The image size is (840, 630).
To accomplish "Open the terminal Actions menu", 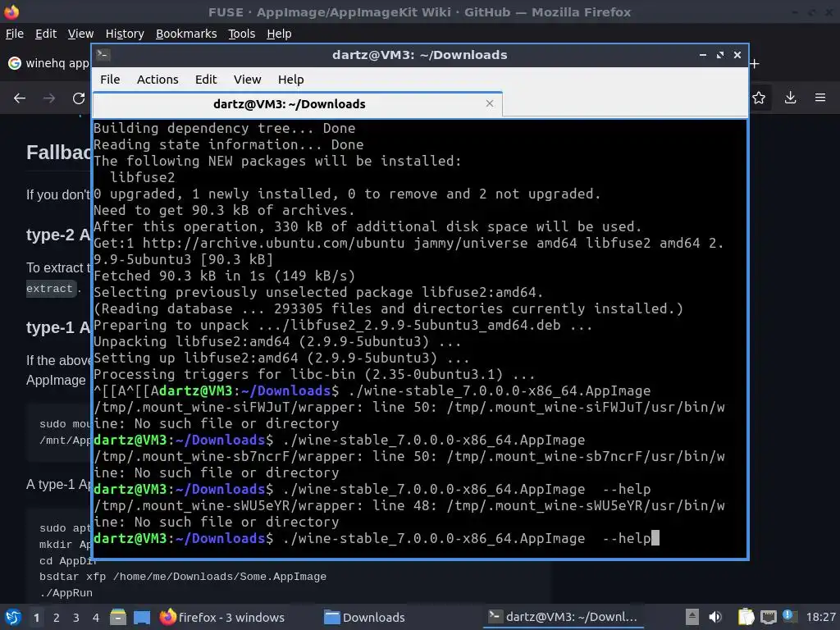I will coord(157,80).
